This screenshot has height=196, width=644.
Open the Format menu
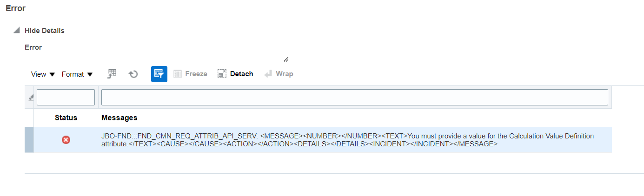(77, 74)
